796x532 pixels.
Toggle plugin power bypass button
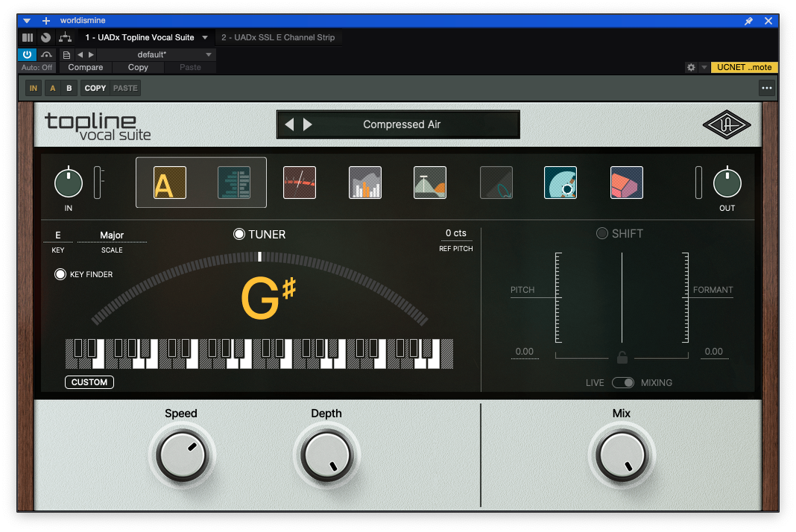coord(28,54)
